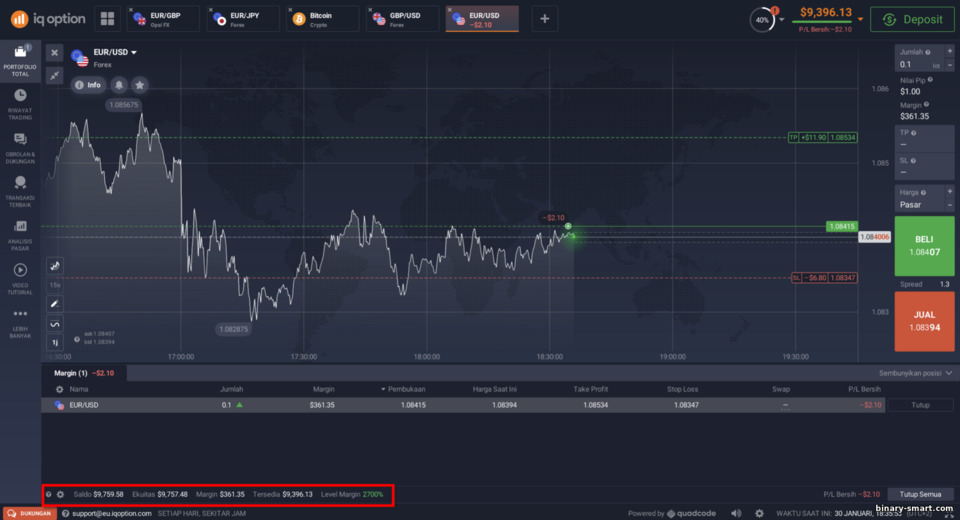Increase Harga with plus button
Screen dimensions: 960x520
[950, 192]
